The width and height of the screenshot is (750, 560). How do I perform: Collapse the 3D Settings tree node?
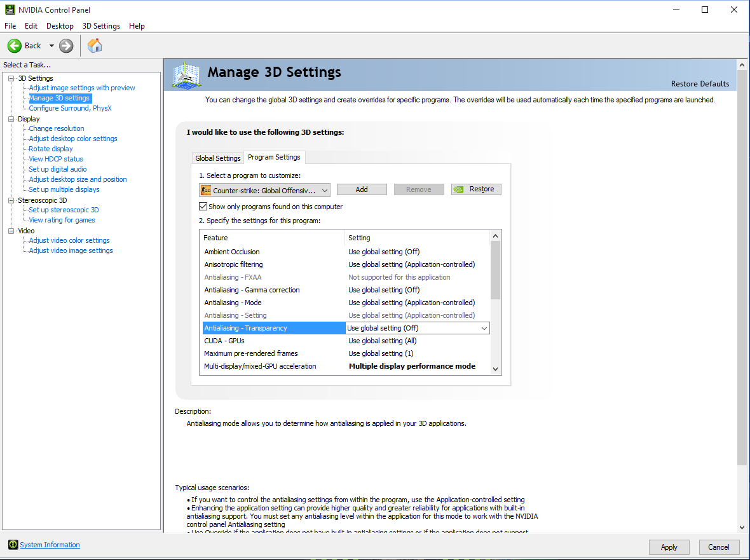coord(11,78)
